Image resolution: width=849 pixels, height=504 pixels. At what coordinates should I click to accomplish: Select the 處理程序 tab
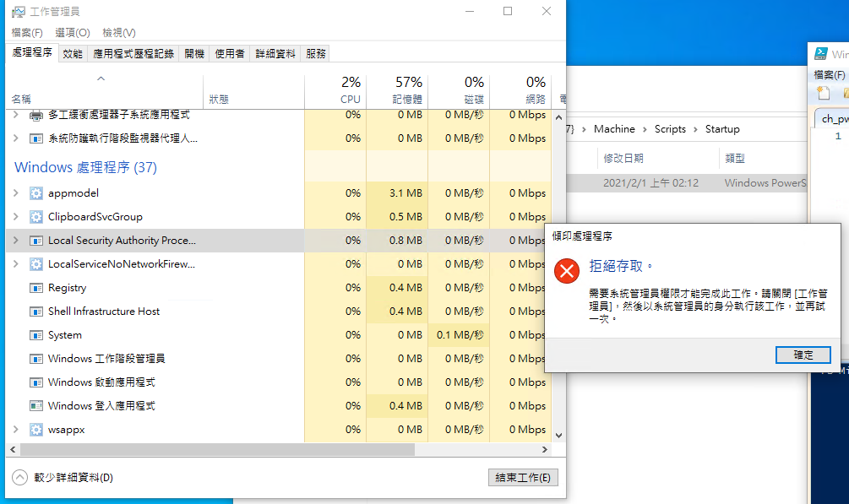[x=32, y=52]
